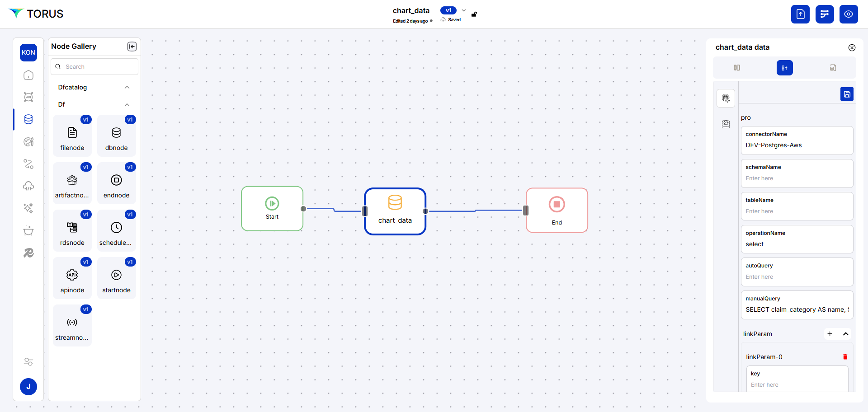This screenshot has height=412, width=868.
Task: Select the chart_data node on canvas
Action: 395,211
